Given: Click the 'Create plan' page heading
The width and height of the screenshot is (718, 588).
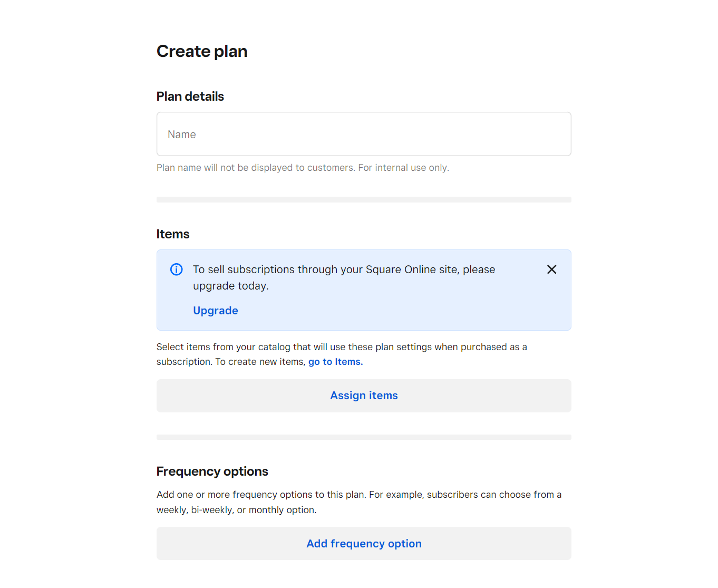Looking at the screenshot, I should point(202,51).
